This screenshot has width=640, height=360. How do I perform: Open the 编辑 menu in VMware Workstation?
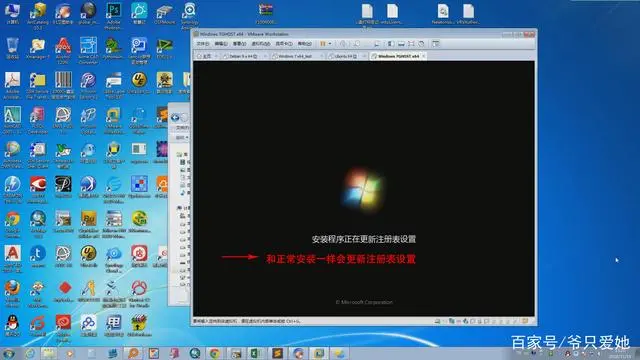click(221, 44)
